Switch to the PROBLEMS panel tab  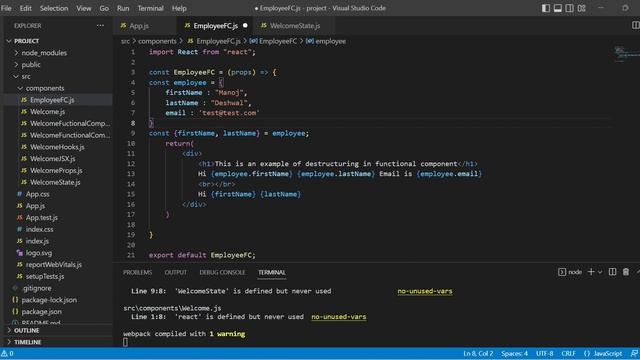(138, 272)
